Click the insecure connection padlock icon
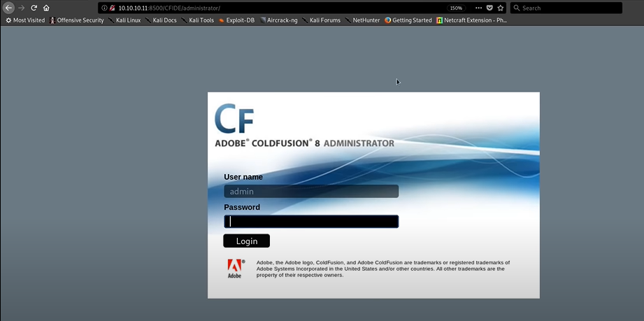The height and width of the screenshot is (321, 644). [x=112, y=8]
